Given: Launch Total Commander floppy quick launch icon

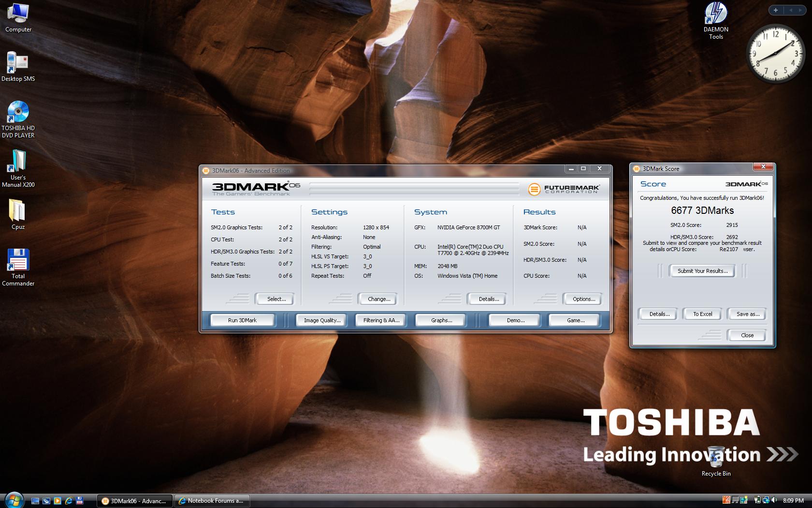Looking at the screenshot, I should pyautogui.click(x=80, y=501).
